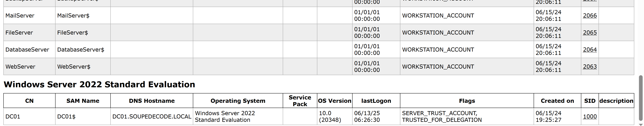This screenshot has width=644, height=126.
Task: Click SID 2065 in the FileServer row
Action: point(590,33)
